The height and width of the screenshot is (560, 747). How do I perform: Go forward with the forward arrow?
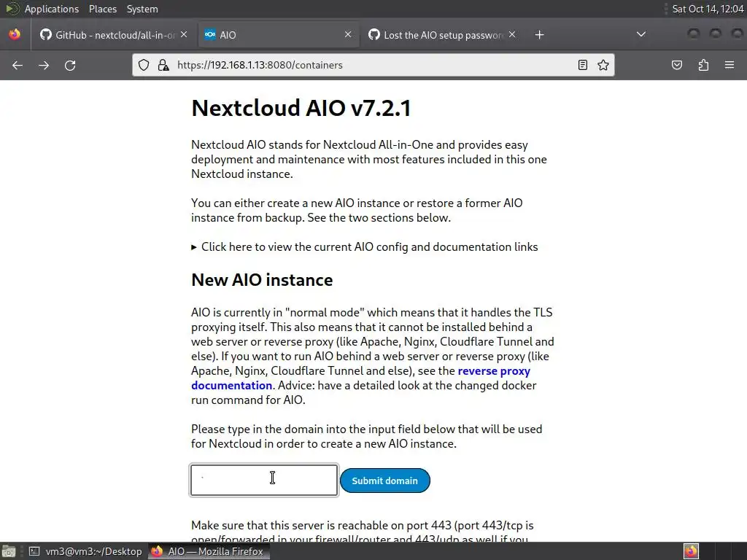(44, 65)
